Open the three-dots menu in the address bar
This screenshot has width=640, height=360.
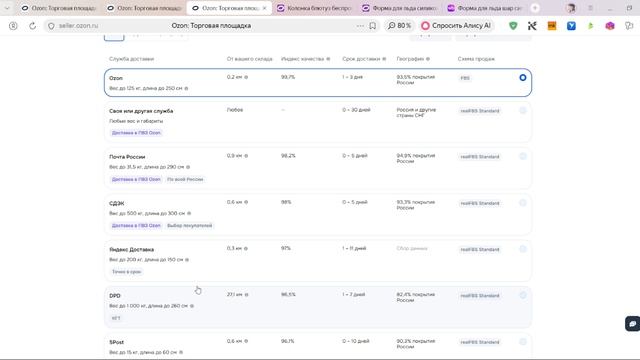pos(360,26)
